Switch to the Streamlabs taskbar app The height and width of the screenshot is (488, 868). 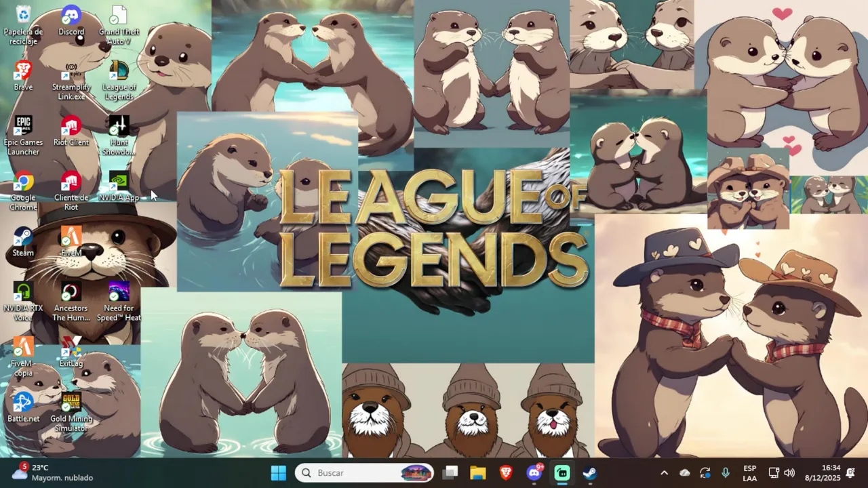(562, 473)
